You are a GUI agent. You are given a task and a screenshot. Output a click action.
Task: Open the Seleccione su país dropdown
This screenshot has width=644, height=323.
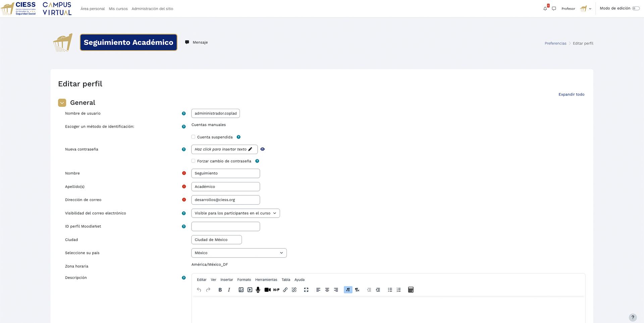[x=239, y=253]
